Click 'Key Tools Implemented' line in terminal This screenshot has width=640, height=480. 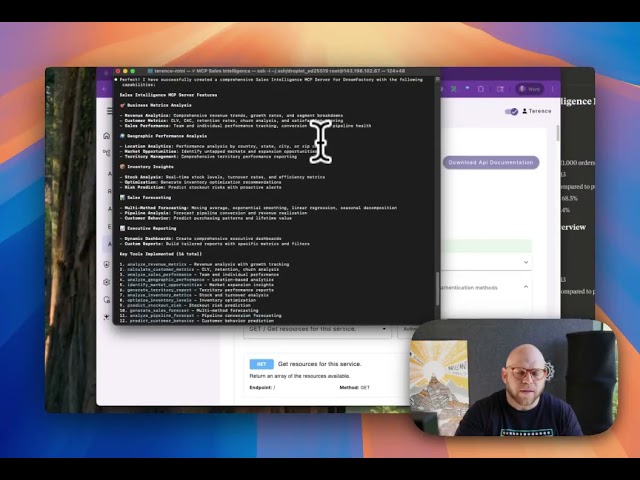pos(160,254)
